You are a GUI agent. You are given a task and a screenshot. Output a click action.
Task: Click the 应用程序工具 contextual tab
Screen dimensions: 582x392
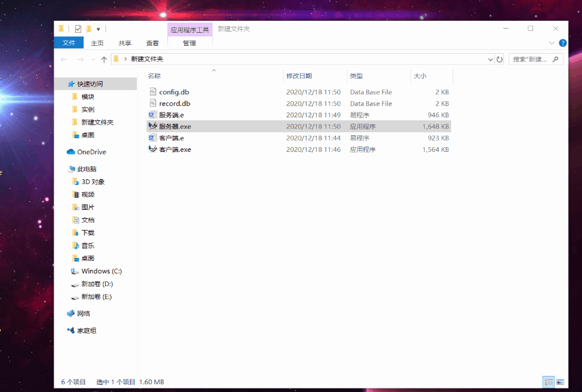click(x=189, y=30)
